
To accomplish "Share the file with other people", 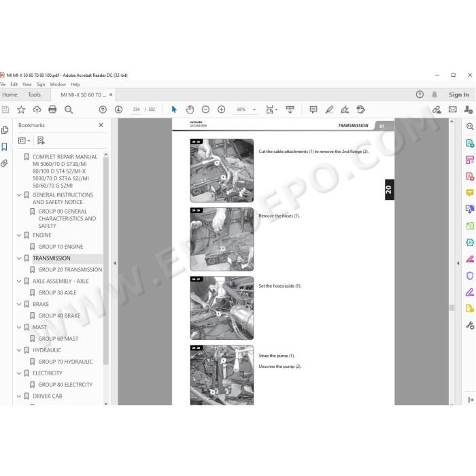I will (469, 109).
